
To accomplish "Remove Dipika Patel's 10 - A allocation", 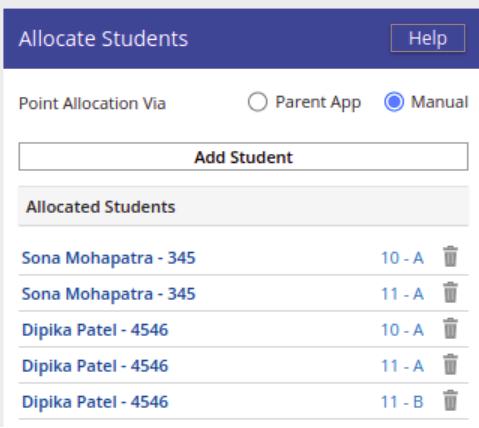I will click(x=450, y=328).
